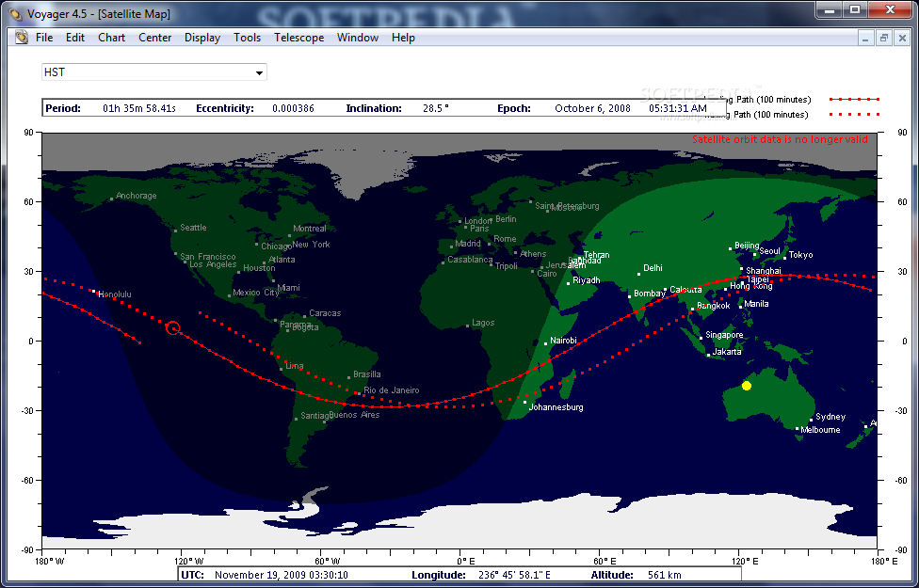Click the Epoch time 05:31:31 AM

[678, 108]
